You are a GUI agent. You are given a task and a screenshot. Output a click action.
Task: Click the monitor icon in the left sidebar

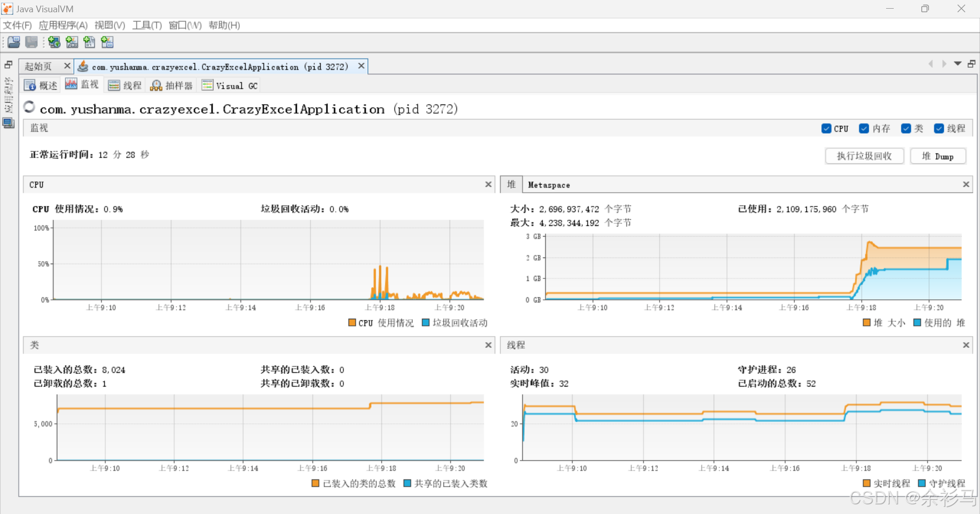coord(9,123)
